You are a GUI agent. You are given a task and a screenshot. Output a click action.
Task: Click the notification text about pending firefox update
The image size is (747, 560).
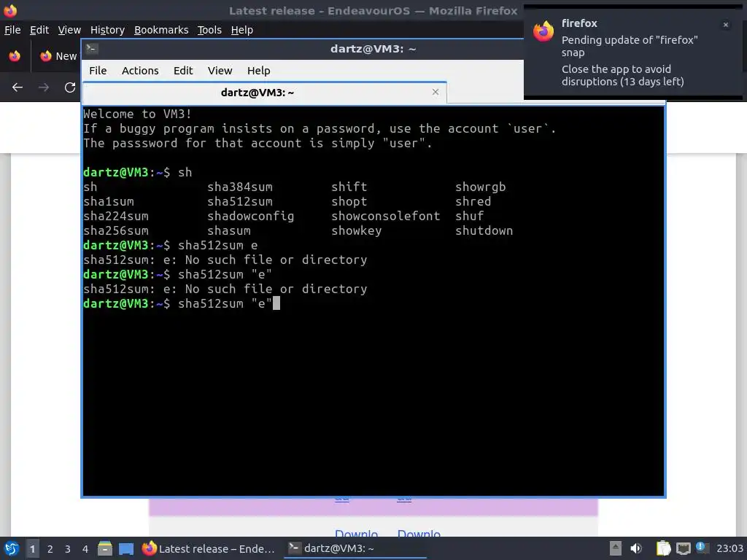(x=630, y=46)
